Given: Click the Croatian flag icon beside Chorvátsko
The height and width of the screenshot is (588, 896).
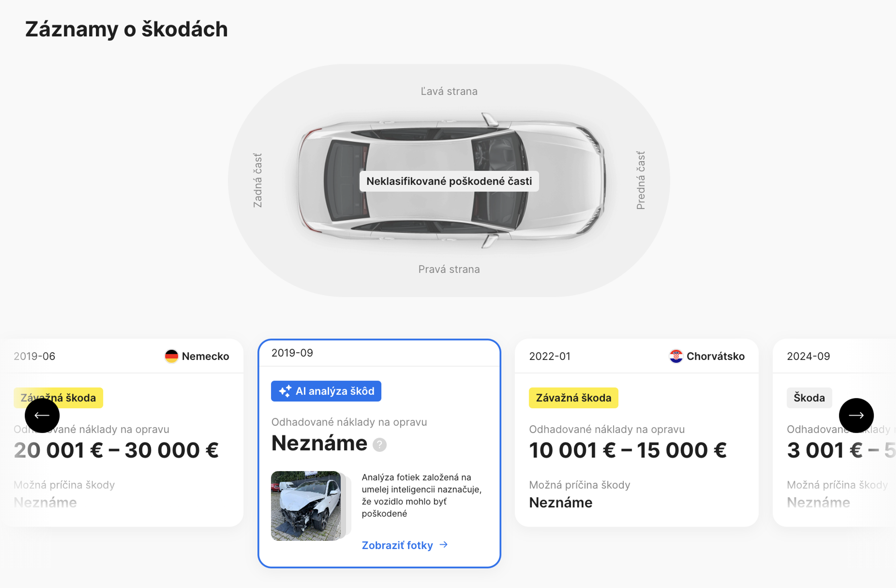Looking at the screenshot, I should 676,356.
